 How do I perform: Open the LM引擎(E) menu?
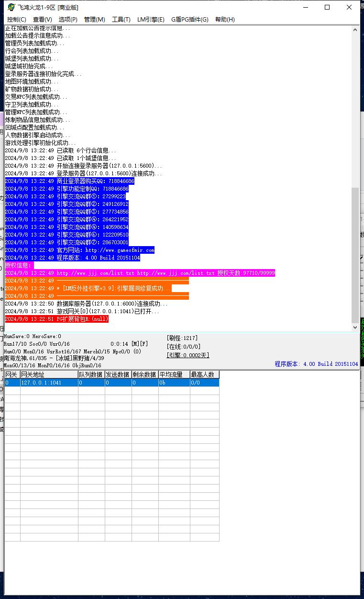point(151,20)
